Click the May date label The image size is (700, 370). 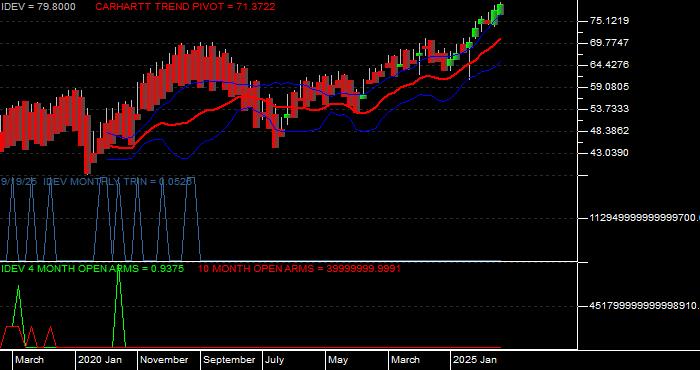[x=339, y=360]
